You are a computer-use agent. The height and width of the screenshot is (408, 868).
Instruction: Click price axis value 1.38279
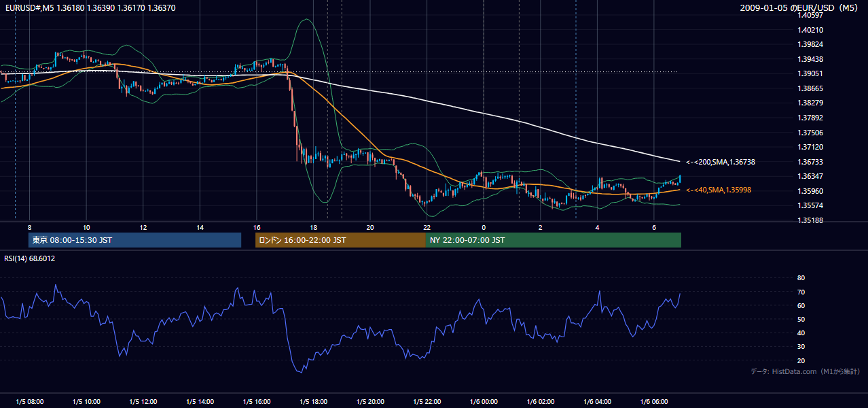point(810,103)
